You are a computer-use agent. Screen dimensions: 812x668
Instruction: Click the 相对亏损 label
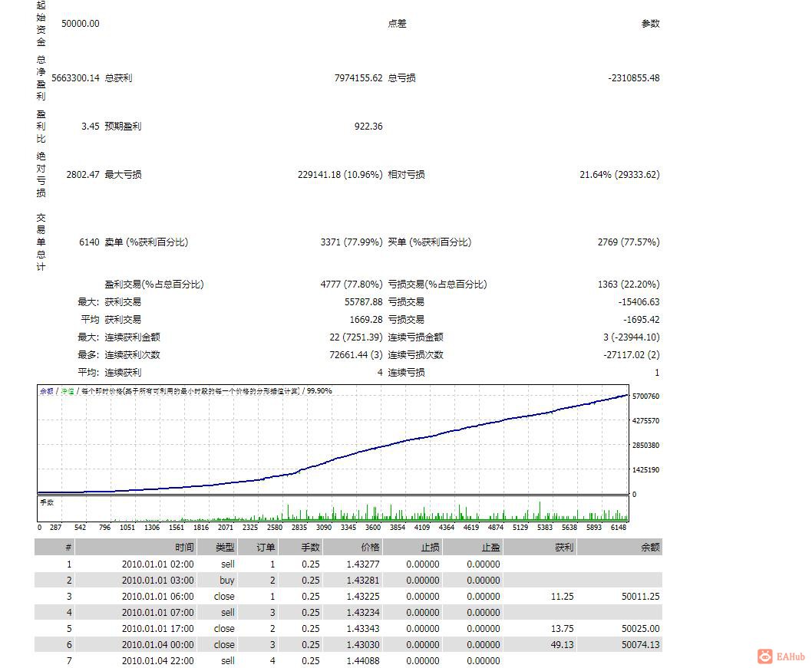(x=407, y=175)
